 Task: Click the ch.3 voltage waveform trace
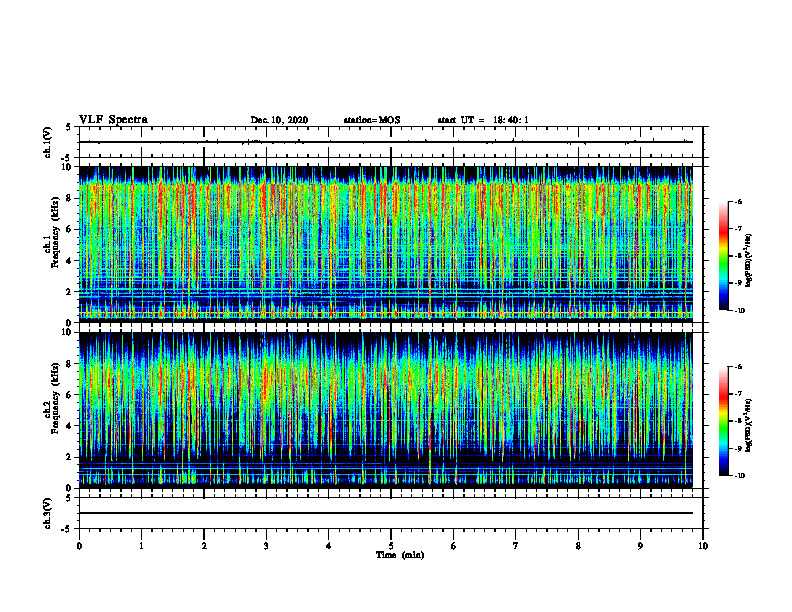(386, 513)
